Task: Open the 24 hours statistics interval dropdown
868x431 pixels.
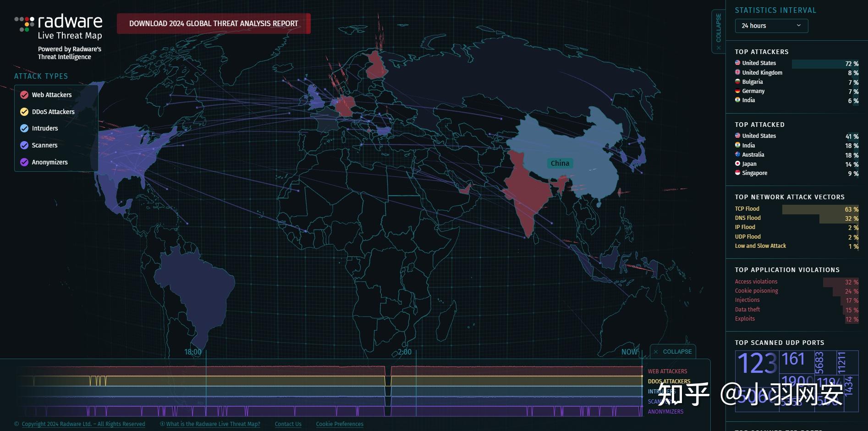Action: click(x=771, y=26)
